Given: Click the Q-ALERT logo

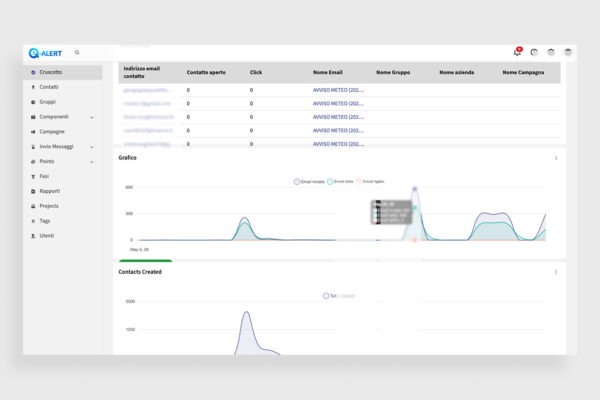Looking at the screenshot, I should (45, 53).
